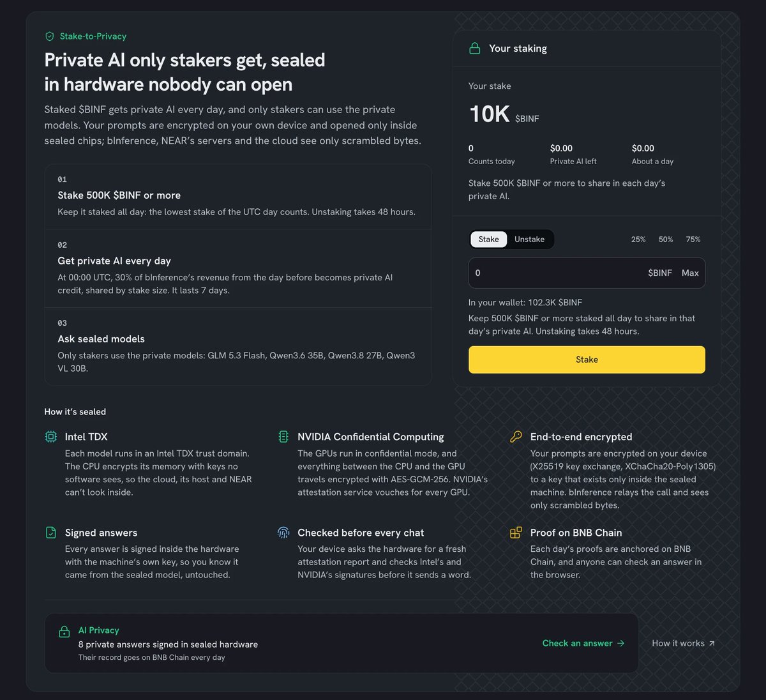Click the Proof on BNB Chain blocks icon
The height and width of the screenshot is (700, 766).
[516, 533]
